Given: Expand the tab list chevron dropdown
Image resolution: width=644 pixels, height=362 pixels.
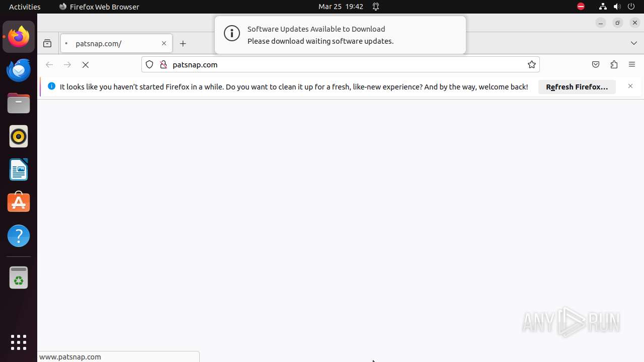Looking at the screenshot, I should coord(634,43).
